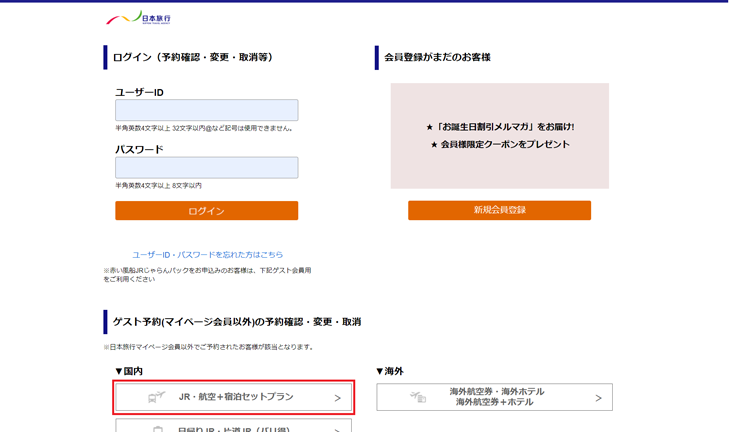Select the 会員登録がまだのお客様 heading
730x432 pixels.
coord(437,57)
